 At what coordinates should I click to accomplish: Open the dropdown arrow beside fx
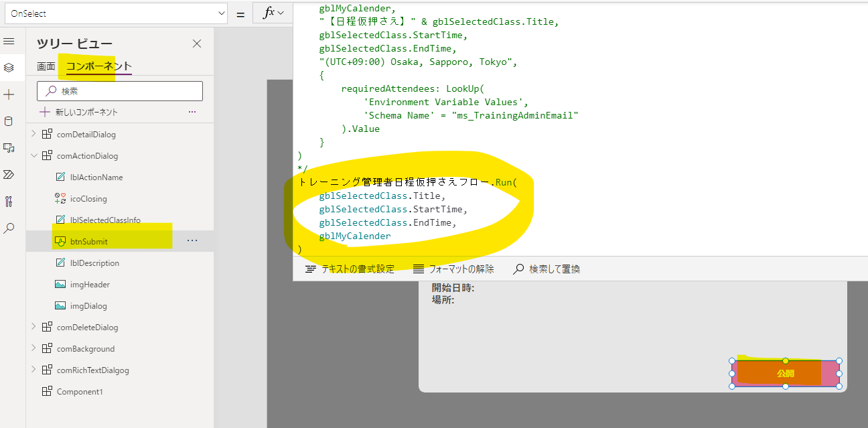click(281, 13)
